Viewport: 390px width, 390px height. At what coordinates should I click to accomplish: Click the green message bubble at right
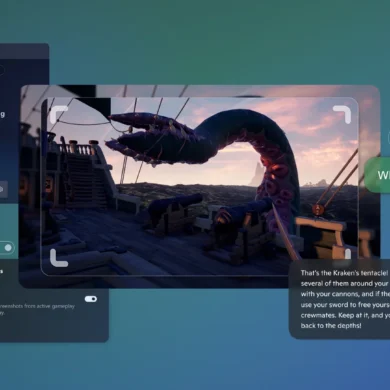click(x=377, y=175)
